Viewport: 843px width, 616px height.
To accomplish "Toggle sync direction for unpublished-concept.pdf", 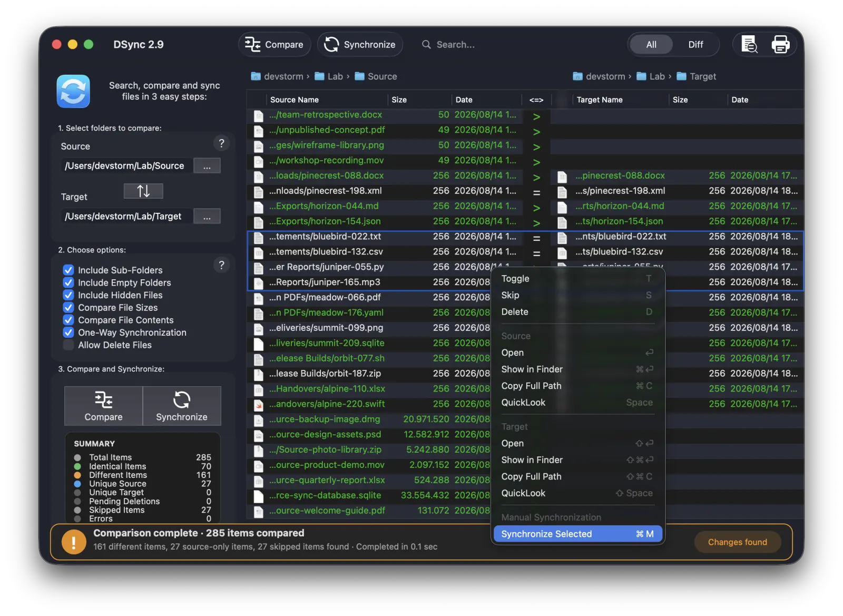I will [536, 132].
